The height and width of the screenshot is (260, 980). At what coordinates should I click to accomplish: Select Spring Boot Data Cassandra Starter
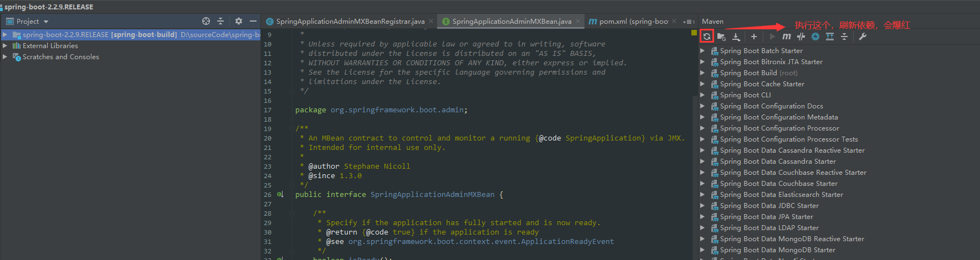click(778, 162)
